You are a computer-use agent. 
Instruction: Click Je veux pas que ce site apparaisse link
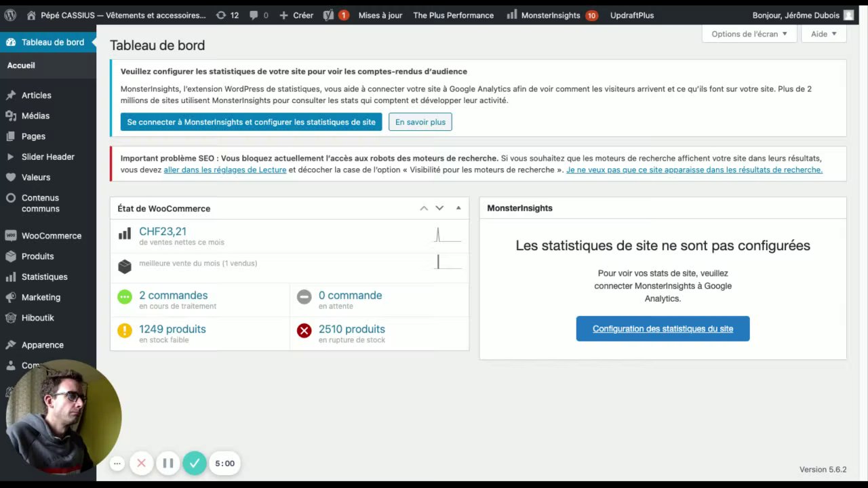[x=694, y=169]
